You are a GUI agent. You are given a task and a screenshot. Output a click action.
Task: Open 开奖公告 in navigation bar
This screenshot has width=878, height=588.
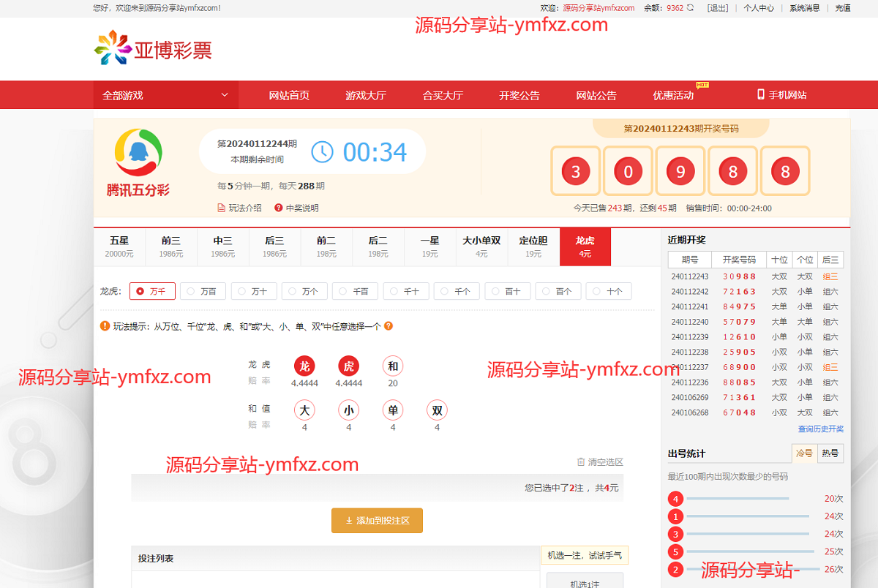(519, 95)
